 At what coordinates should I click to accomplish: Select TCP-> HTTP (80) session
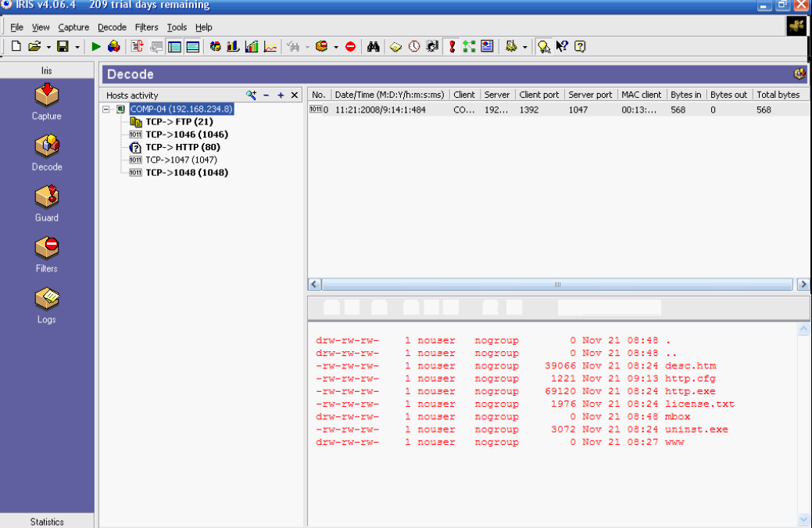pos(183,147)
